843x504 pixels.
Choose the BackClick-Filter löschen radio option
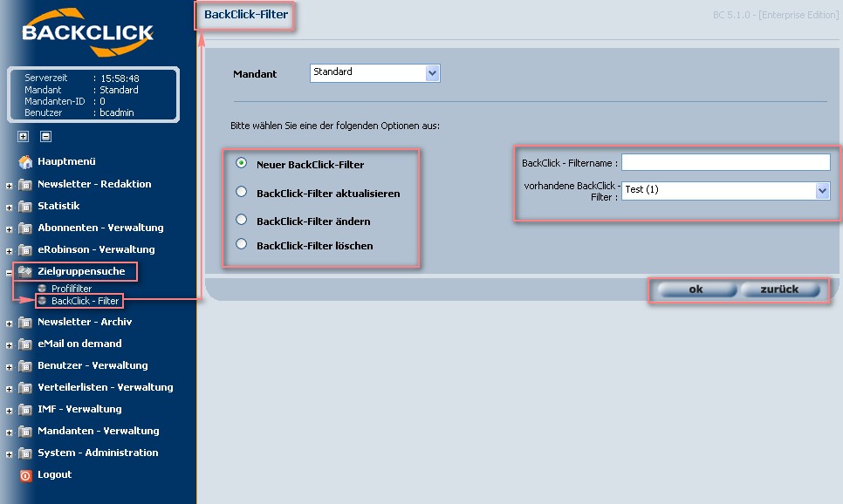tap(242, 244)
